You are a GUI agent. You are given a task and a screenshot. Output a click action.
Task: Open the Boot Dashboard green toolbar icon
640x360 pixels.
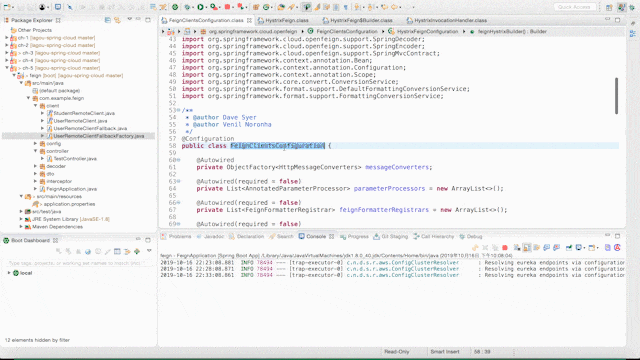click(x=175, y=7)
